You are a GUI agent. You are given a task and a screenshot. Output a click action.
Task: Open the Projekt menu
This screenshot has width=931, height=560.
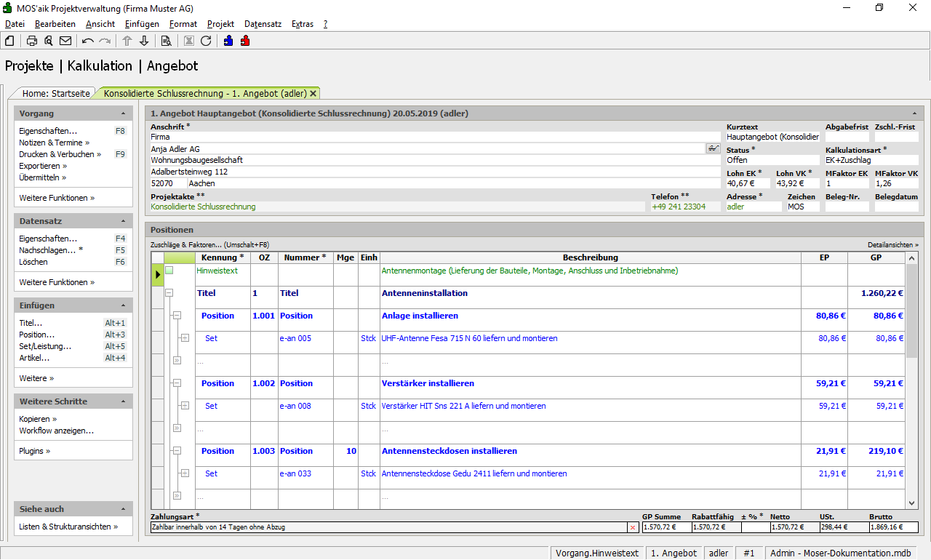point(220,24)
